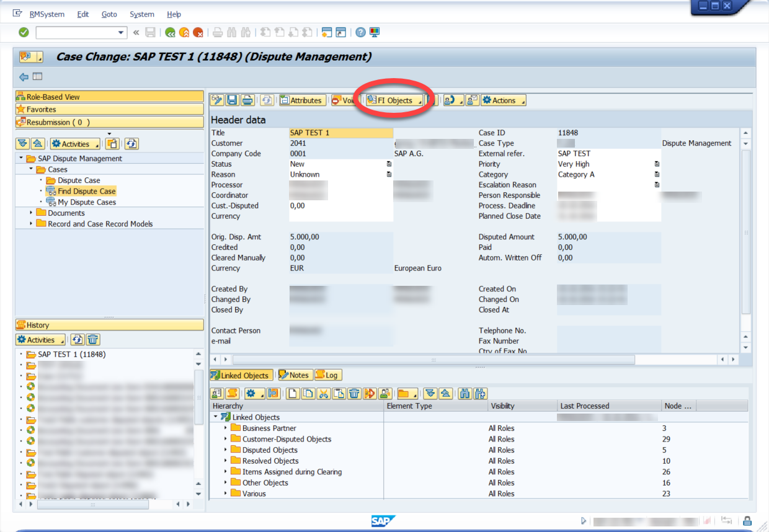
Task: Switch to the Log tab
Action: click(x=327, y=375)
